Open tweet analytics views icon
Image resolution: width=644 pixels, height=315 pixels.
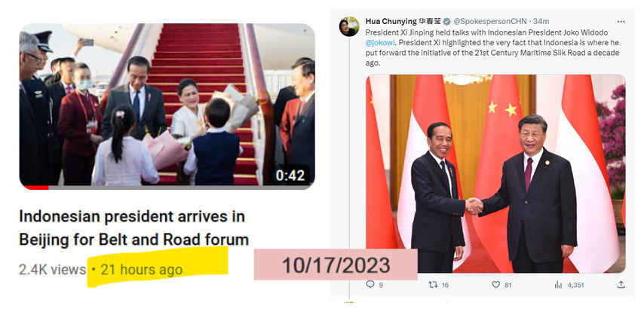(558, 285)
